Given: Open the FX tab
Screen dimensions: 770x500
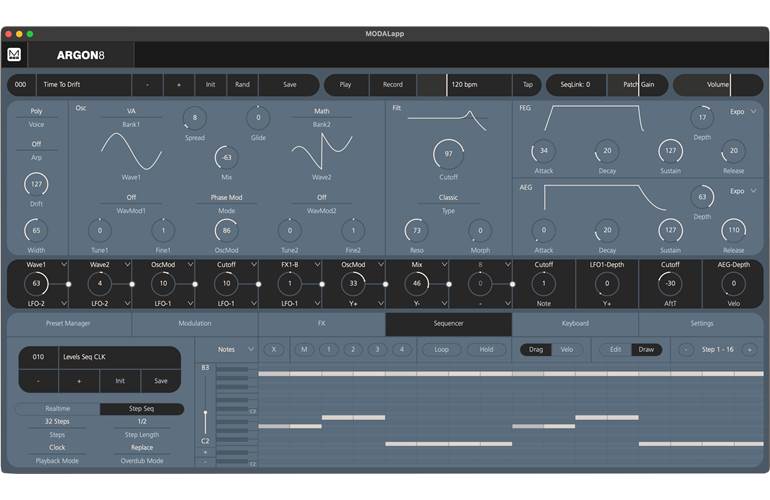Looking at the screenshot, I should 322,323.
